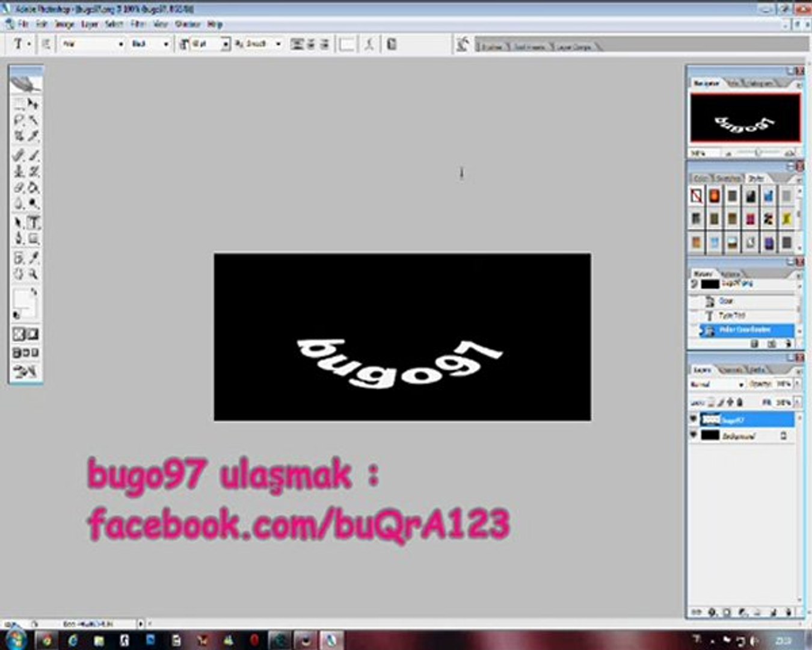The height and width of the screenshot is (650, 812).
Task: Select the Rectangular Marquee tool
Action: click(x=19, y=104)
